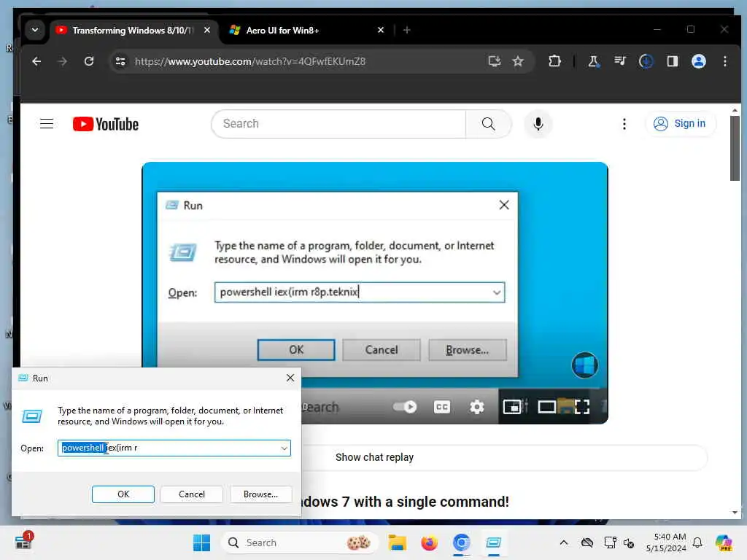Open the Chrome Labs flask icon
The width and height of the screenshot is (747, 560).
tap(594, 61)
